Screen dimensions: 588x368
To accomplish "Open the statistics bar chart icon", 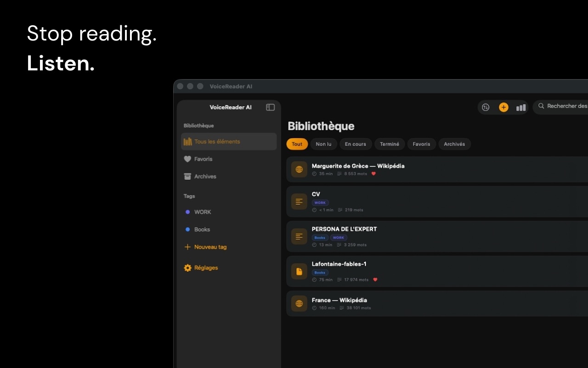I will [x=521, y=107].
